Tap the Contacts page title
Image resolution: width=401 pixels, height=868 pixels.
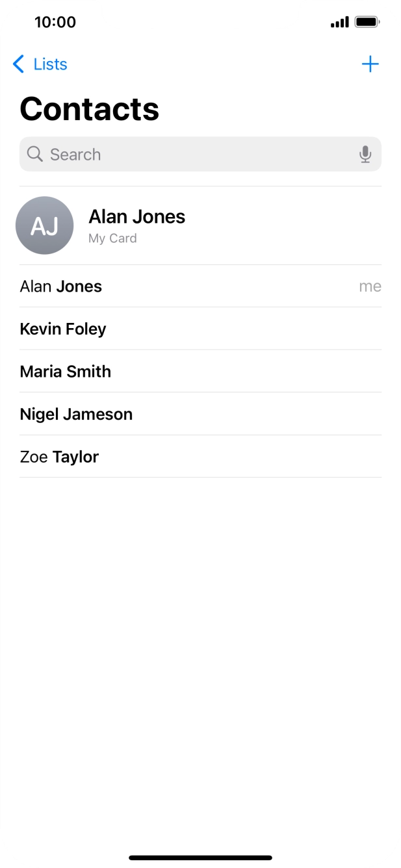click(90, 109)
